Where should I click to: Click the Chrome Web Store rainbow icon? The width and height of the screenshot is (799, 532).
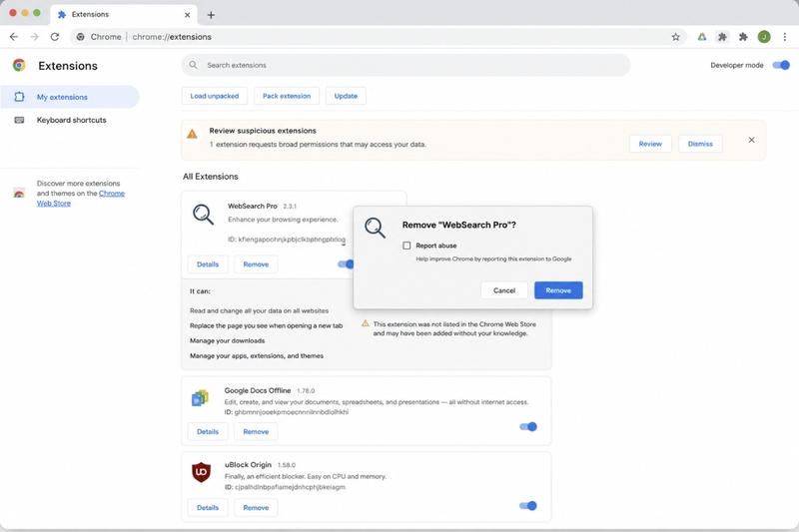coord(19,193)
